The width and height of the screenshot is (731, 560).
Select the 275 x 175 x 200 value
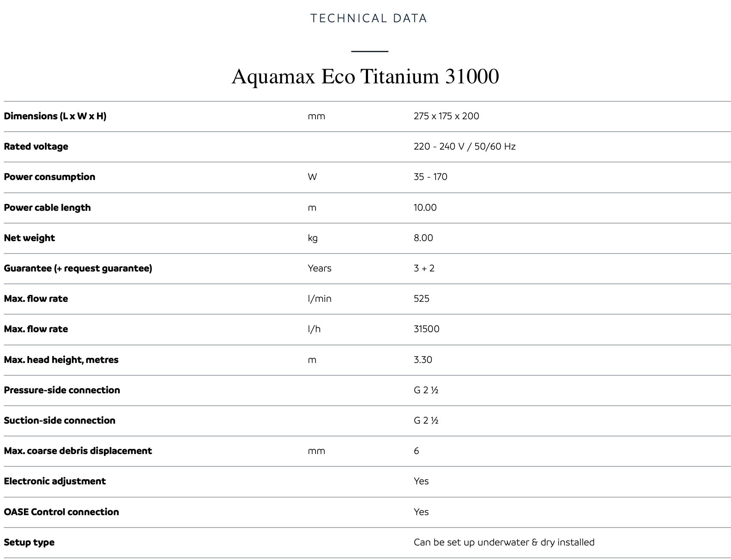pyautogui.click(x=446, y=116)
